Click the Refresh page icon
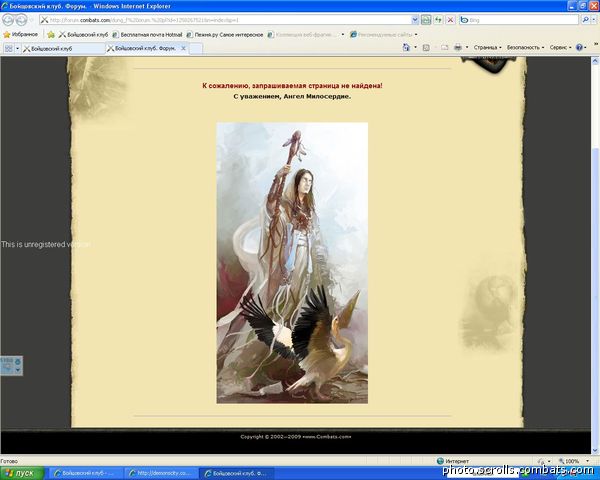The width and height of the screenshot is (600, 480). point(438,20)
